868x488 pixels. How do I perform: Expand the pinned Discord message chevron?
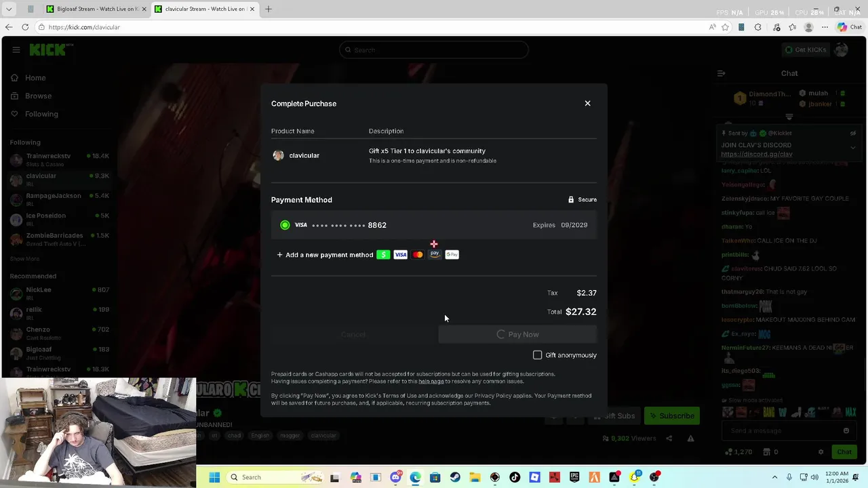853,147
